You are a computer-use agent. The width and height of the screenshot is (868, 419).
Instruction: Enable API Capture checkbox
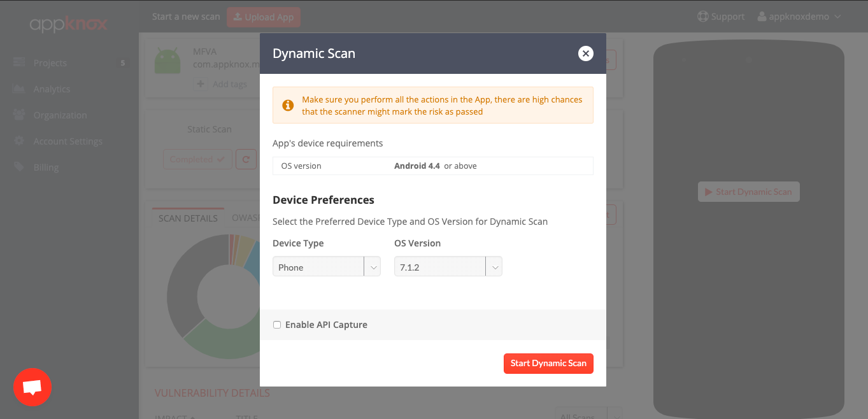point(277,325)
